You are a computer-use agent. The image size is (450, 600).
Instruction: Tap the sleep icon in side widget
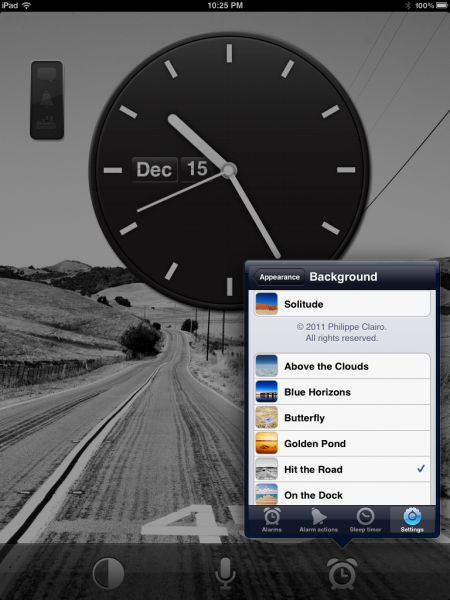pyautogui.click(x=46, y=122)
